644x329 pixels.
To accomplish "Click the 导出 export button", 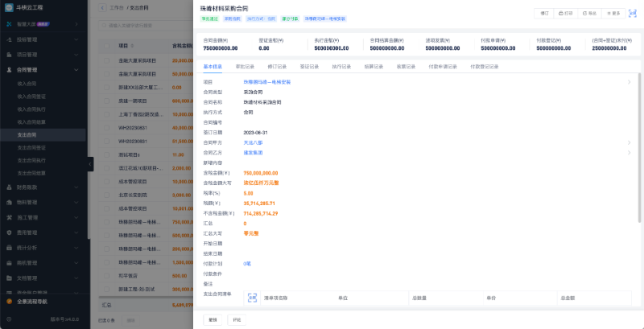I will 591,14.
